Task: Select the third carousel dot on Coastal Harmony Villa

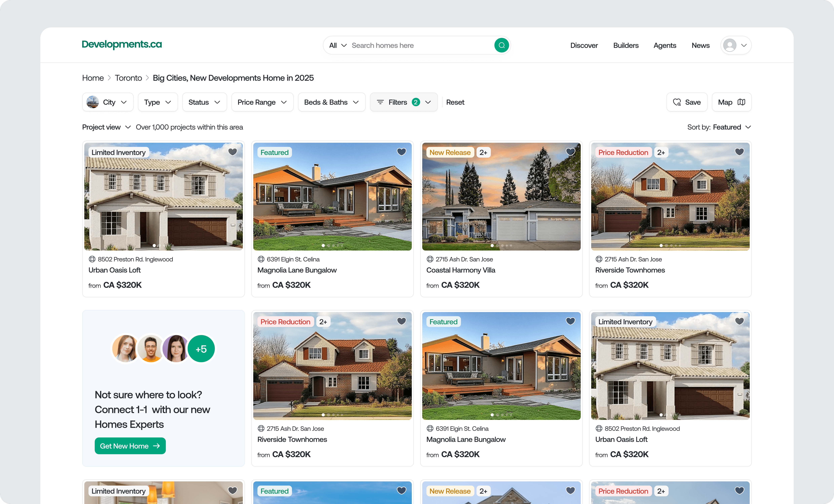Action: pos(502,246)
